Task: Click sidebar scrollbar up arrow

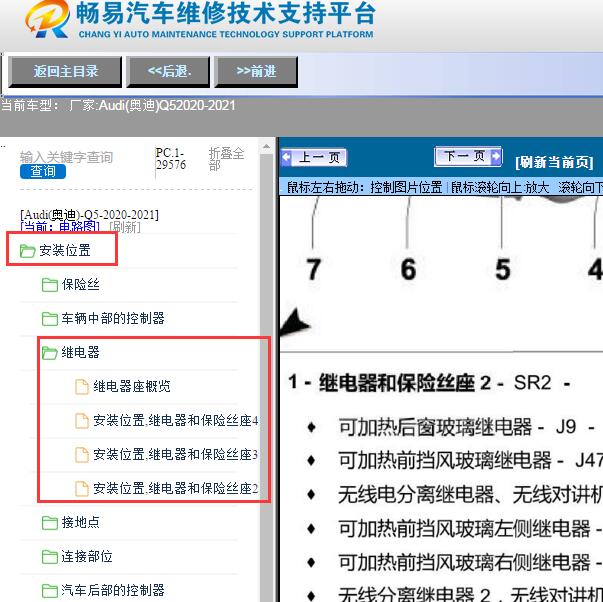Action: [x=266, y=147]
